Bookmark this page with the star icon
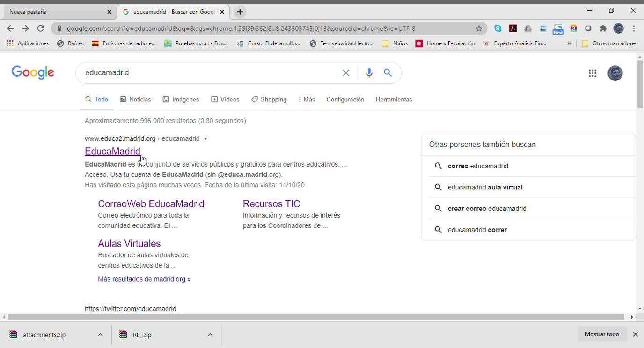Image resolution: width=644 pixels, height=348 pixels. [x=479, y=29]
